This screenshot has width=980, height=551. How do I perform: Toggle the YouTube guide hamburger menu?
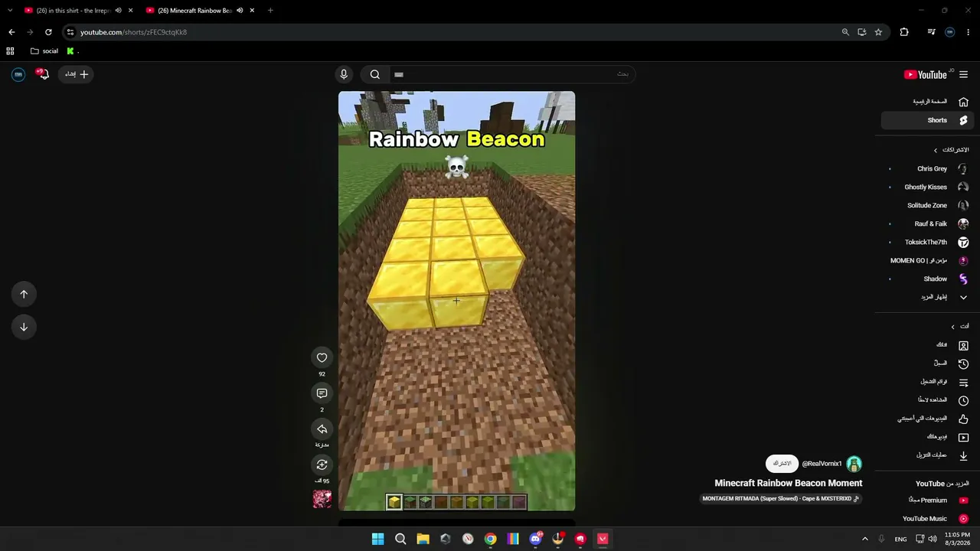click(963, 74)
